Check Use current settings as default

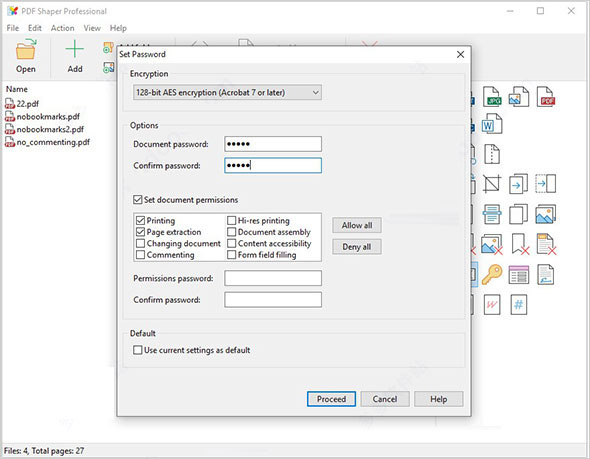click(138, 350)
